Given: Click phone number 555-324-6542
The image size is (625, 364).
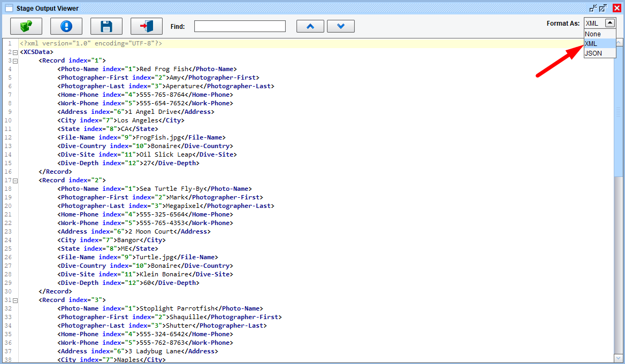Looking at the screenshot, I should [x=162, y=334].
